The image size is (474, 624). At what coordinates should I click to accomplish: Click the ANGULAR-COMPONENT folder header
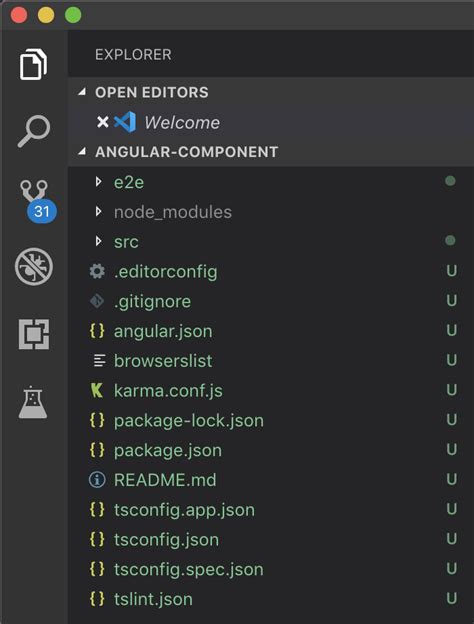coord(271,152)
